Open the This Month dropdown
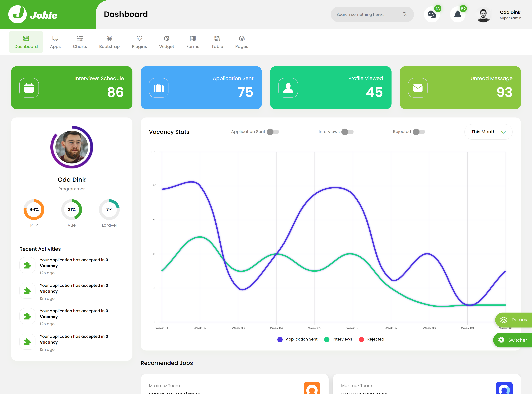This screenshot has height=394, width=532. coord(488,132)
